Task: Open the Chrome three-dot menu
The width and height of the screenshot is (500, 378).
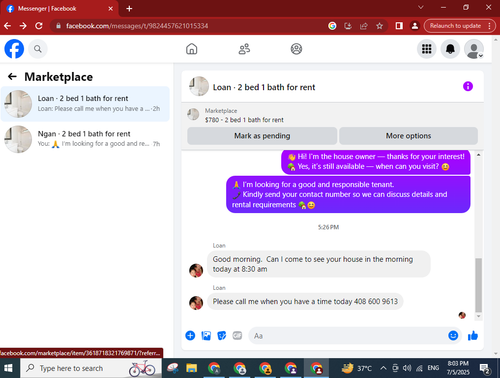Action: [489, 26]
